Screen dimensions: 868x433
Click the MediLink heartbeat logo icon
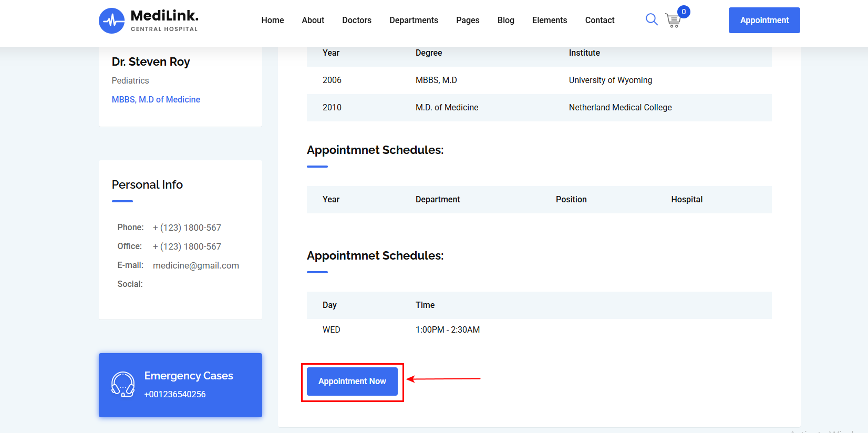tap(112, 20)
